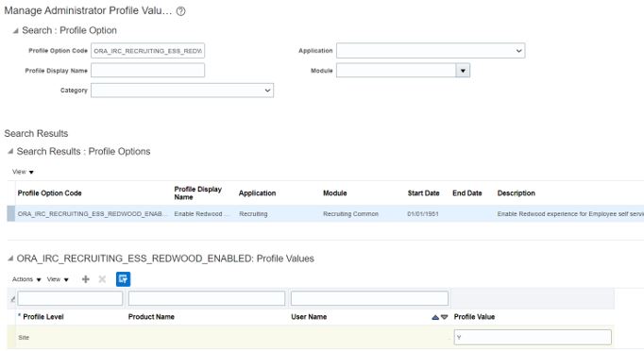The height and width of the screenshot is (351, 644).
Task: Toggle Query By Example filter icon
Action: (x=123, y=279)
